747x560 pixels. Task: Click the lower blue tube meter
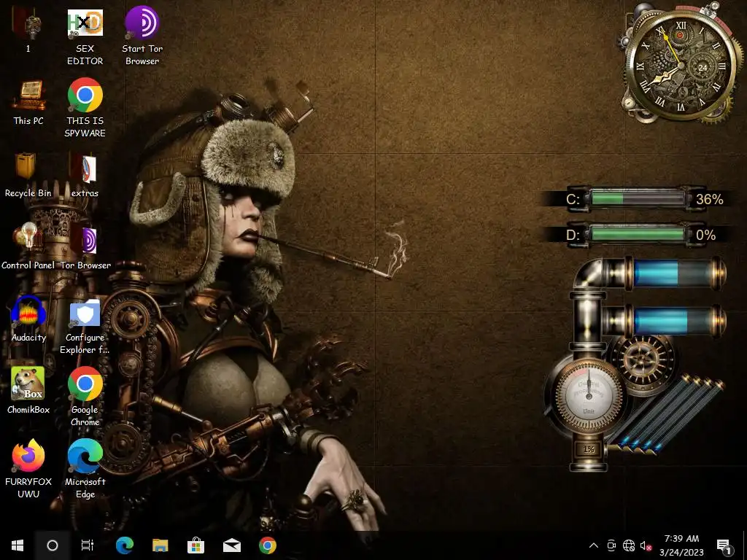tap(673, 320)
